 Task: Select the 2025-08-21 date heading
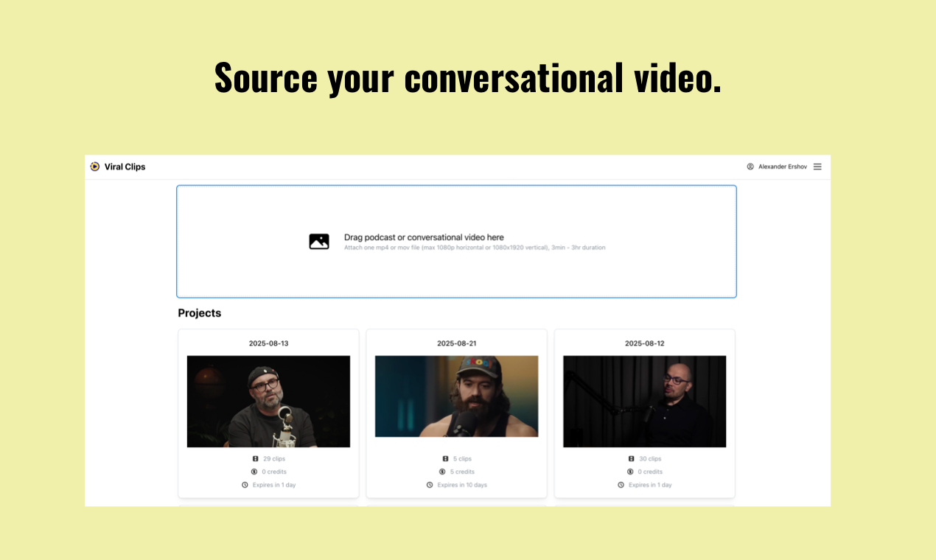pyautogui.click(x=456, y=343)
